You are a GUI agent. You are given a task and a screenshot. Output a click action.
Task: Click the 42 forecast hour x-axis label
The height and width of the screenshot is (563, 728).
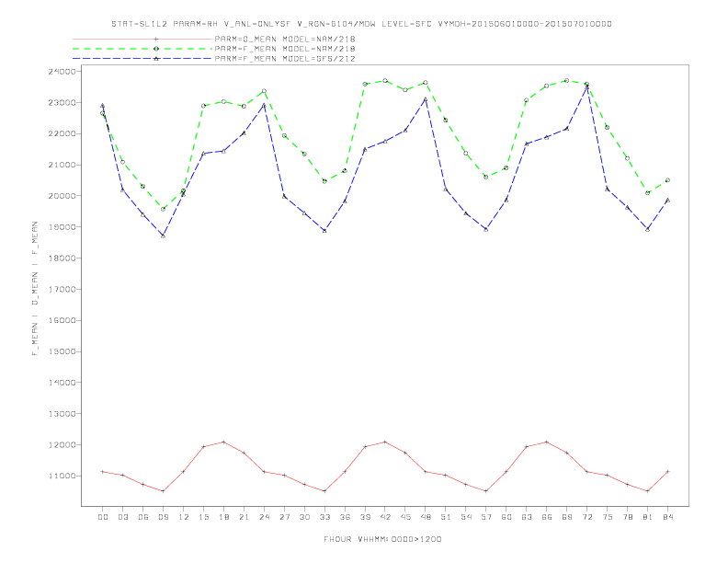click(385, 517)
